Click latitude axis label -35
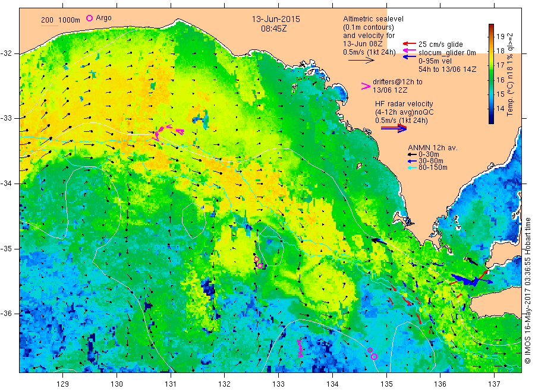535x392 pixels. [x=6, y=248]
